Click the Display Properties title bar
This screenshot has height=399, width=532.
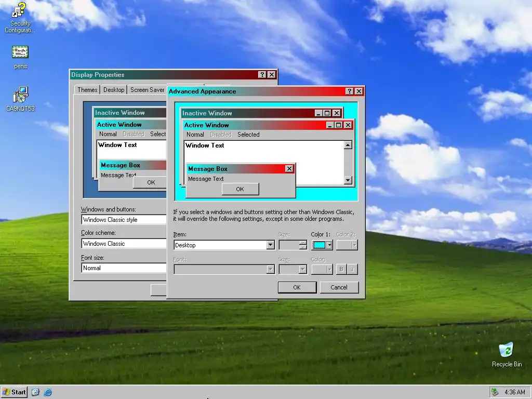[174, 75]
